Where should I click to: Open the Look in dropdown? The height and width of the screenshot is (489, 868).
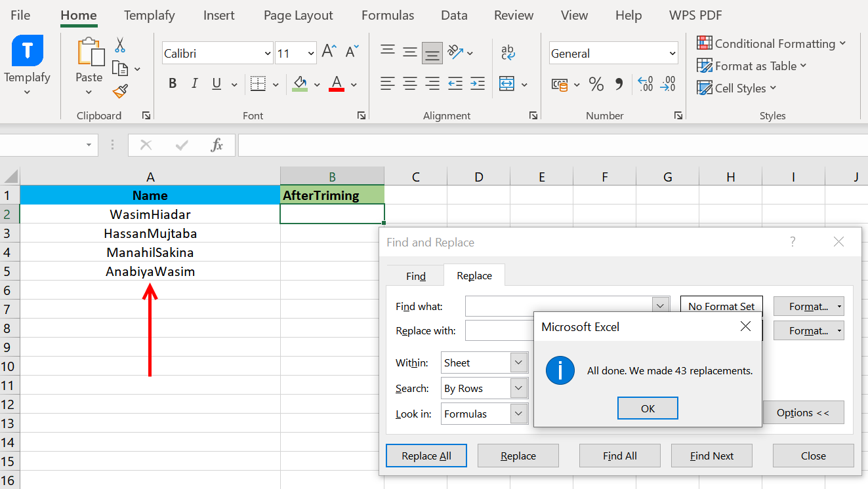pyautogui.click(x=518, y=414)
